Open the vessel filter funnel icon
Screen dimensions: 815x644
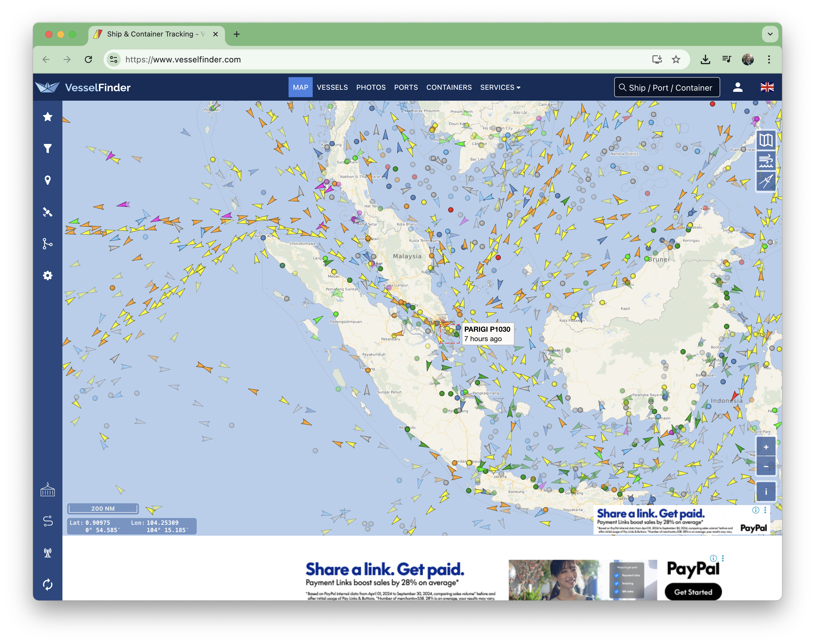(47, 149)
